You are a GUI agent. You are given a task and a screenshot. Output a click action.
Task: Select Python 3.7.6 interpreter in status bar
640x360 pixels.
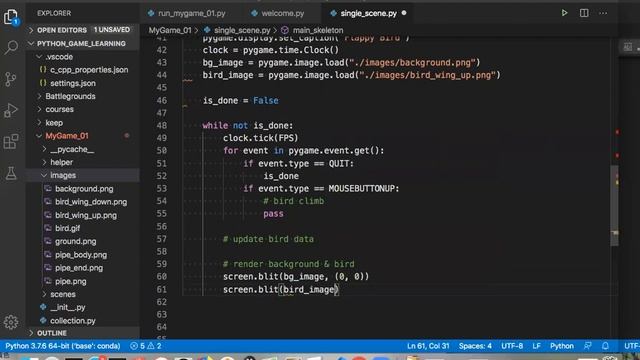[x=62, y=346]
